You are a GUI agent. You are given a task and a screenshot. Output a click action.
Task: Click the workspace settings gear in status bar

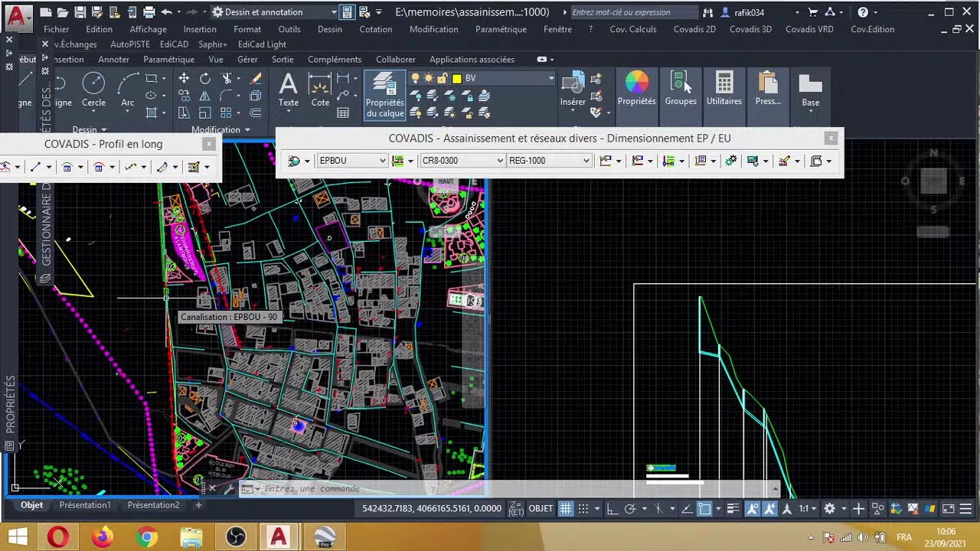pos(830,509)
